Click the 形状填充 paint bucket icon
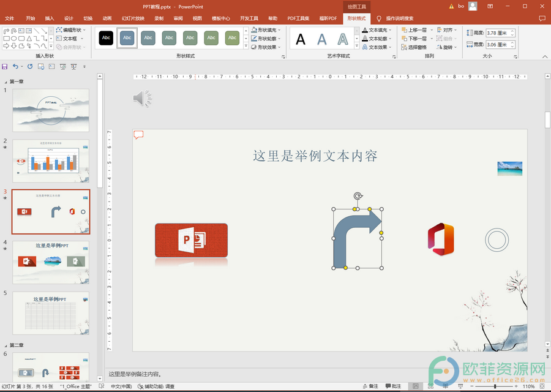 (254, 30)
